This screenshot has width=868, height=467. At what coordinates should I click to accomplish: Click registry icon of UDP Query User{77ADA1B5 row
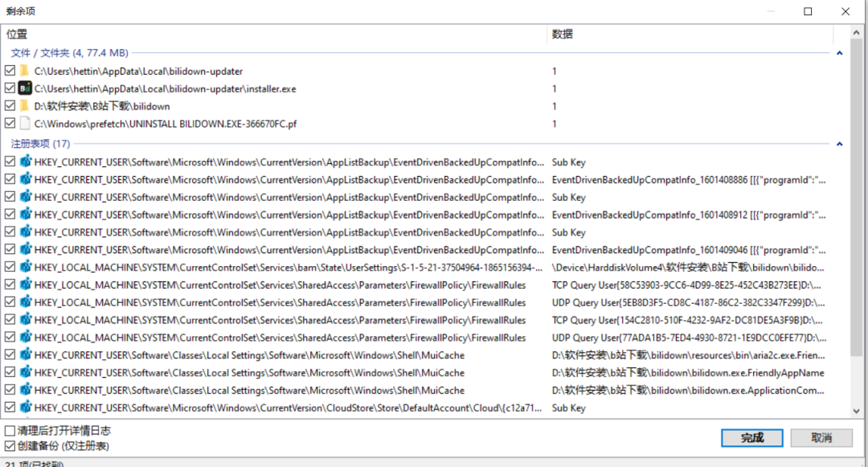(x=26, y=337)
